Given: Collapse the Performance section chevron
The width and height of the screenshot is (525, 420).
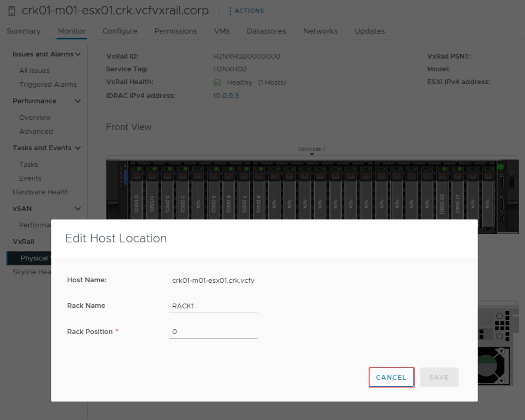Looking at the screenshot, I should pyautogui.click(x=78, y=101).
